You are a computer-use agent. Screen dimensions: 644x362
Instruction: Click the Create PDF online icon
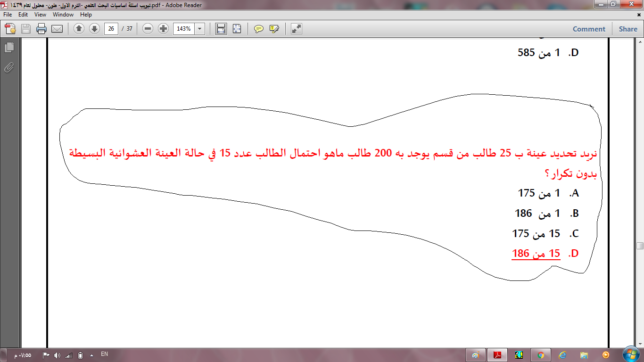[10, 29]
